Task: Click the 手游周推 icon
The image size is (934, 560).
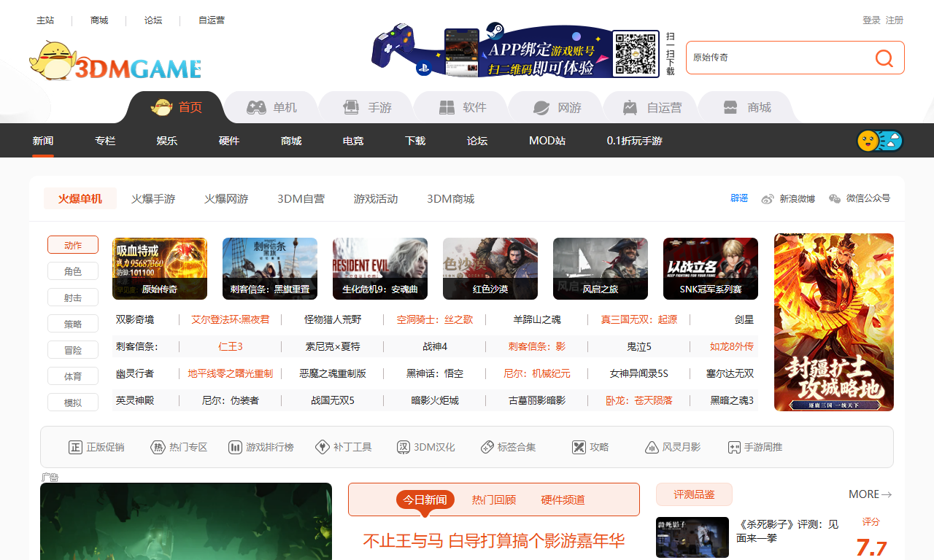Action: (734, 447)
